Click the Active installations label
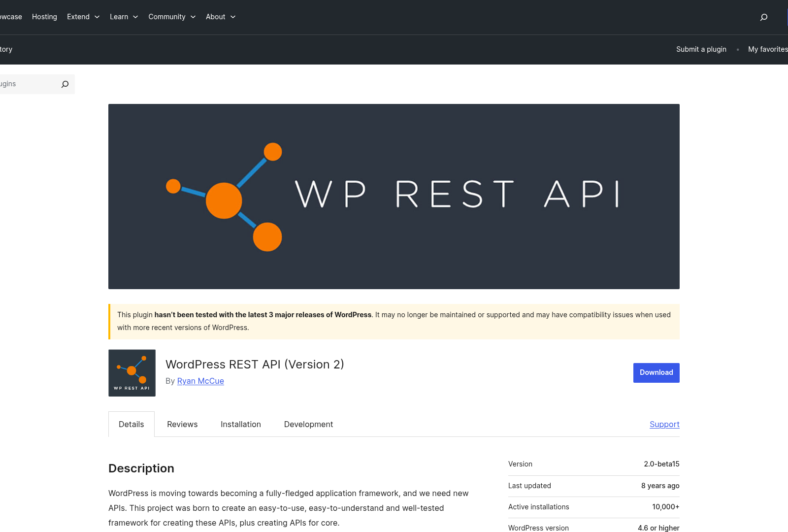This screenshot has width=788, height=532. [x=539, y=507]
